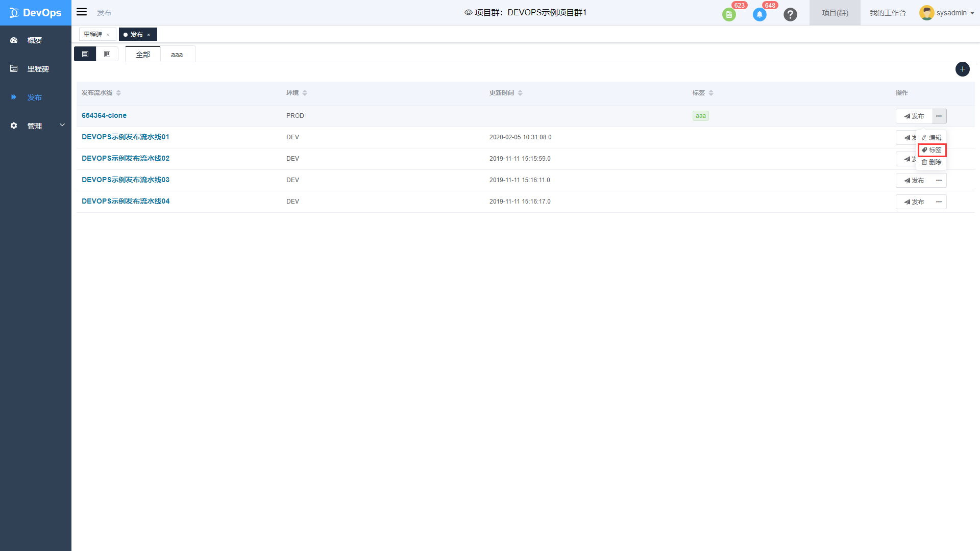Click the 648 notification badge
Image resolution: width=980 pixels, height=551 pixels.
tap(770, 5)
